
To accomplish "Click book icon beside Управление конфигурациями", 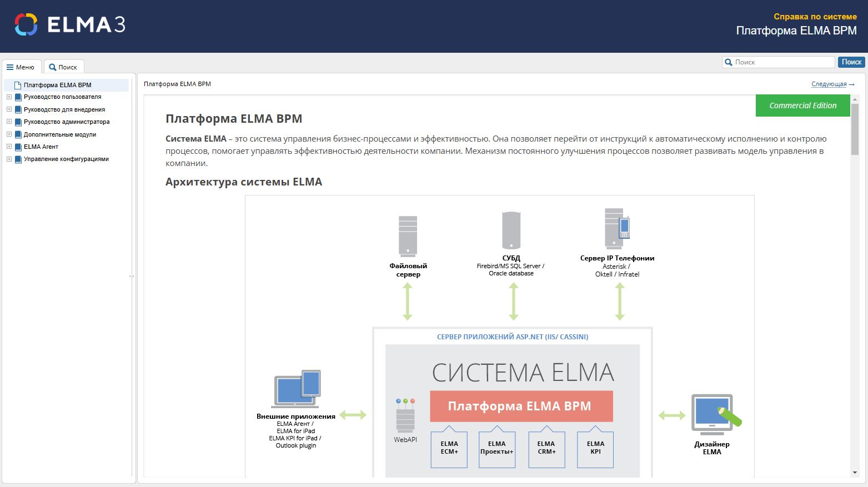I will point(18,159).
